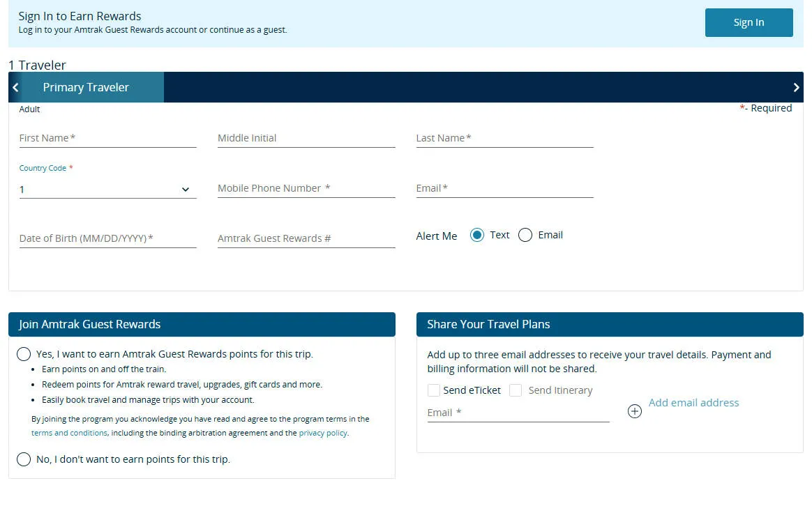
Task: Select Yes to earn Guest Rewards points
Action: [x=24, y=354]
